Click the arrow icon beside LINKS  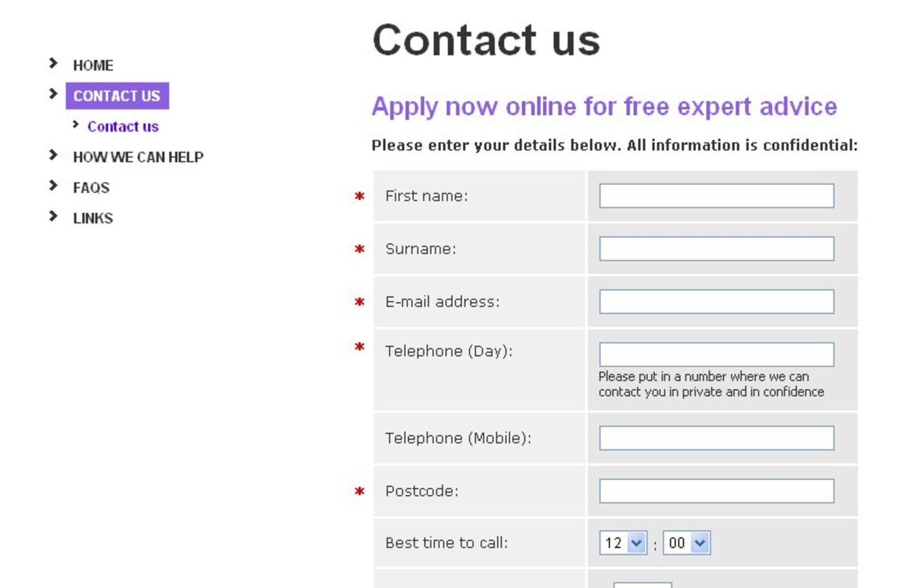[53, 216]
